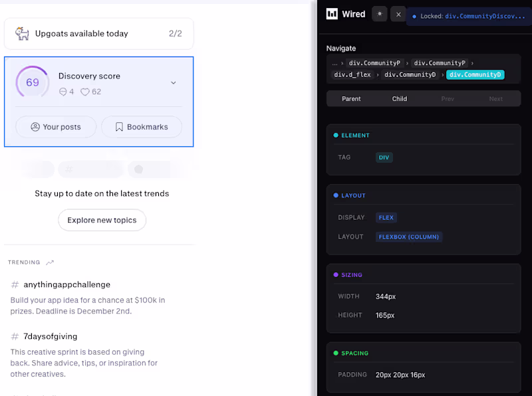
Task: Click the Wired logo icon
Action: pos(332,14)
